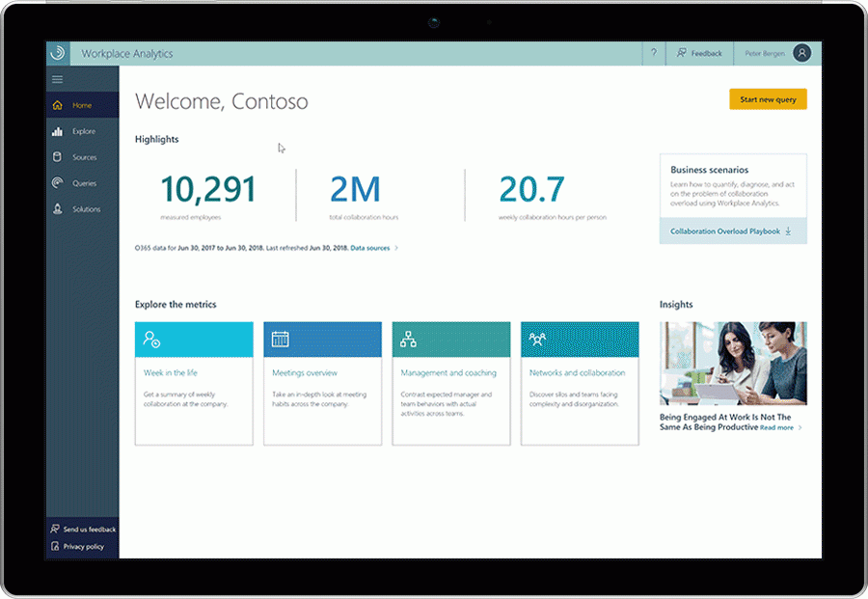Viewport: 868px width, 599px height.
Task: Click the Week in the life icon tile
Action: (151, 340)
